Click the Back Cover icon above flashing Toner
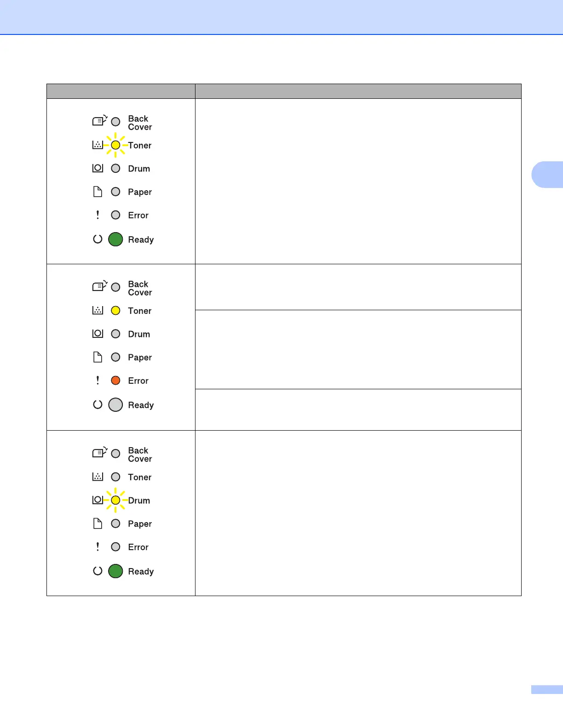Image resolution: width=563 pixels, height=728 pixels. click(x=99, y=120)
